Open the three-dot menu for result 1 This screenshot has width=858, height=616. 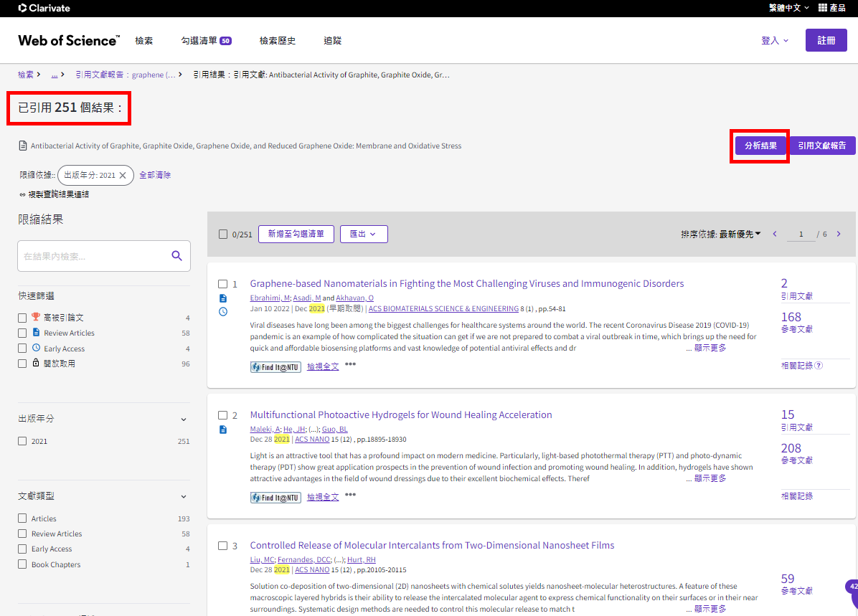click(x=350, y=364)
